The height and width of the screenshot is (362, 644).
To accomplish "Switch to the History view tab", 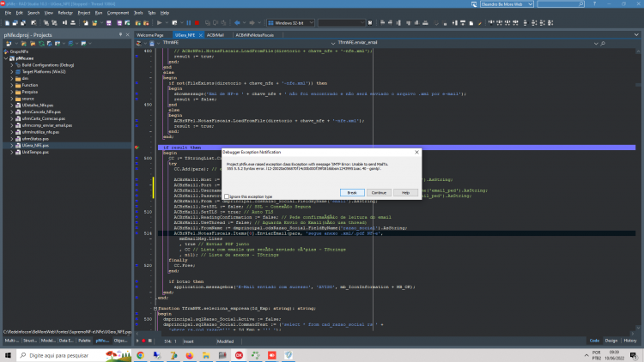I will [x=630, y=341].
